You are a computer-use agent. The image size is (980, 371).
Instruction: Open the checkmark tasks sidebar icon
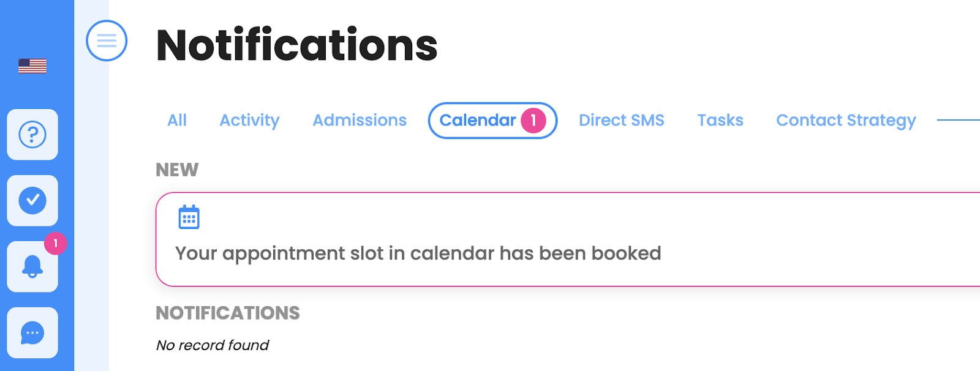click(32, 200)
